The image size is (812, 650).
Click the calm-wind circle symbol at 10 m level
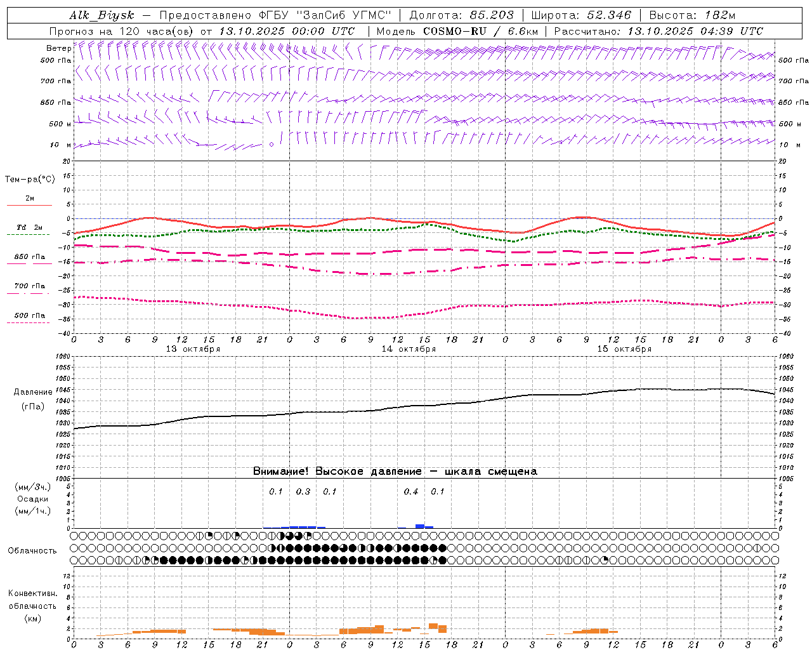click(272, 144)
